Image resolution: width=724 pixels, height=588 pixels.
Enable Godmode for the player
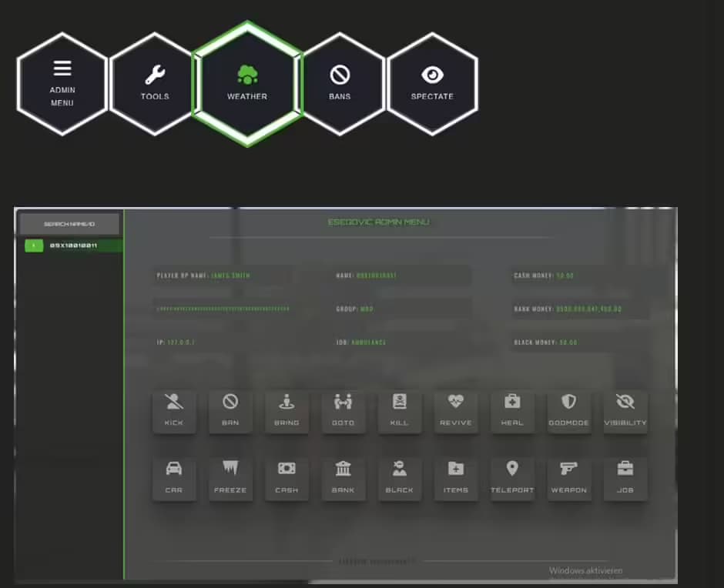coord(569,410)
